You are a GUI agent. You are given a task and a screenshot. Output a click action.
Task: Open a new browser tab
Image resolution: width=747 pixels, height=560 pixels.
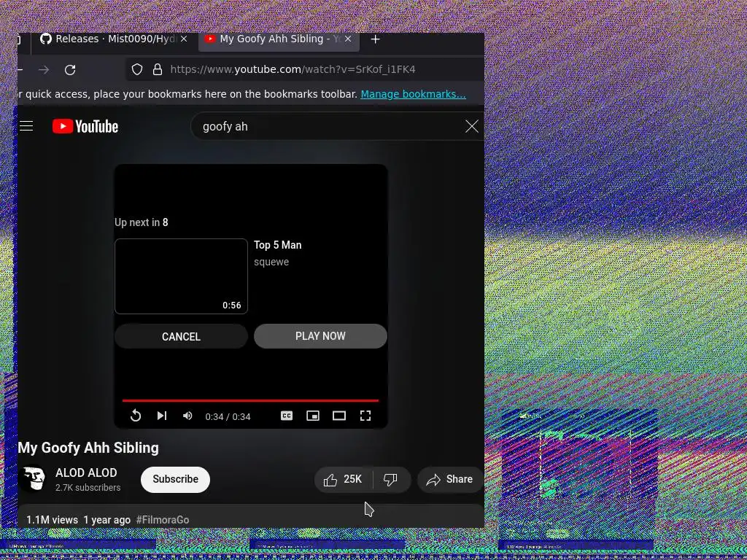[376, 39]
